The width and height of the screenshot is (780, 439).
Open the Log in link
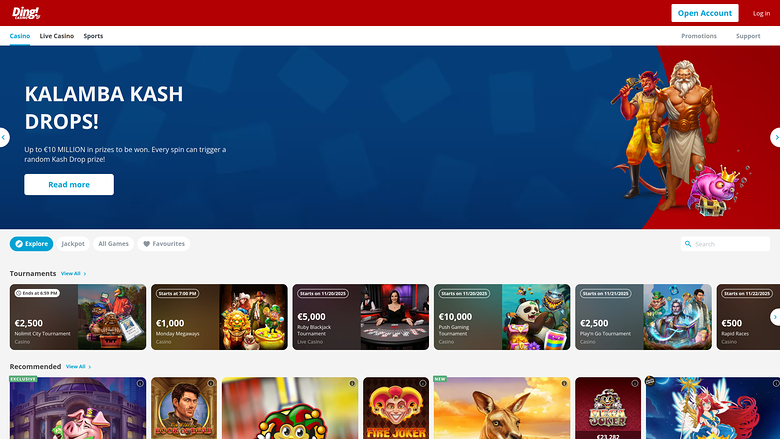click(x=761, y=13)
